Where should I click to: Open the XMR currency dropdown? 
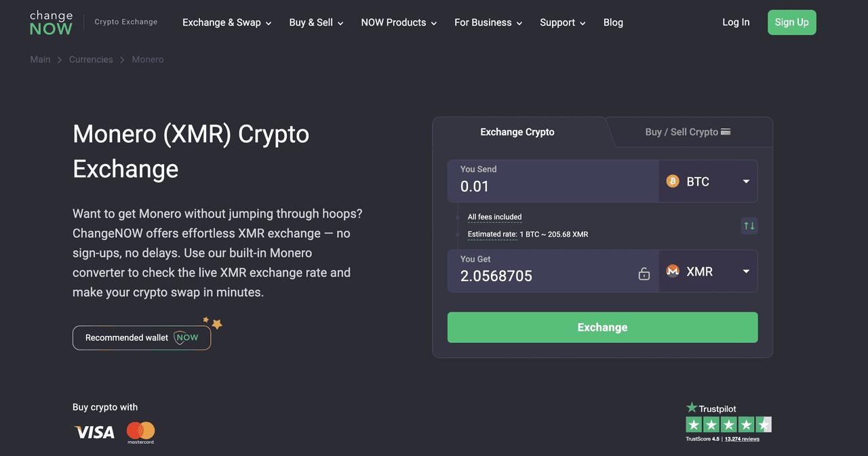pos(746,271)
